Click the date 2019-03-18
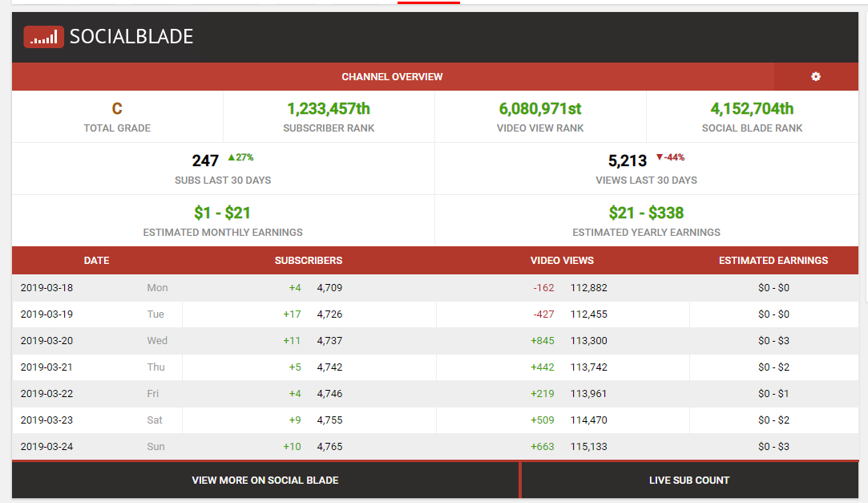Viewport: 868px width, 503px height. pyautogui.click(x=46, y=287)
